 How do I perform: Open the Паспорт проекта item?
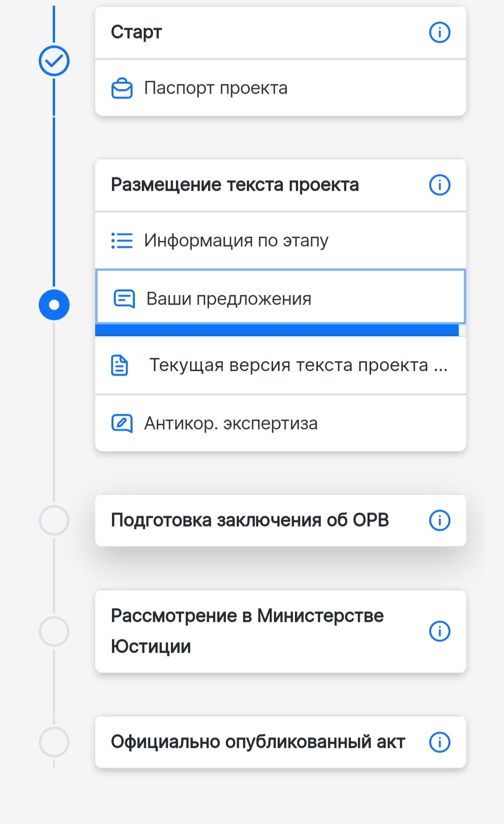tap(280, 88)
